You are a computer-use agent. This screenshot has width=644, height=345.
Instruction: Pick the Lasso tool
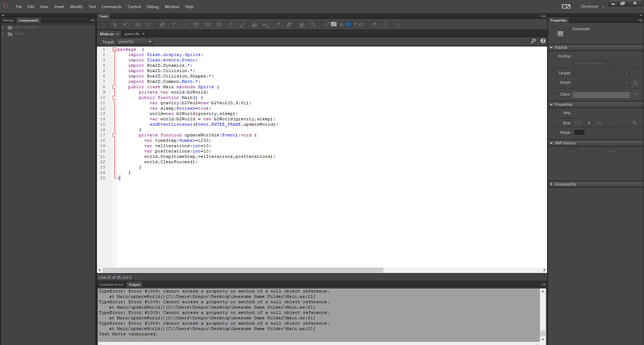tap(149, 25)
